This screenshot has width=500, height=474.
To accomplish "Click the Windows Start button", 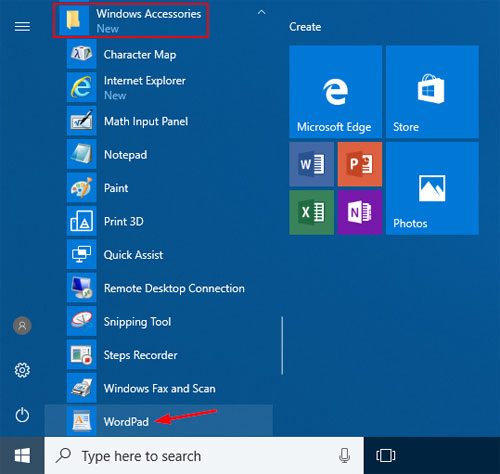I will click(22, 455).
